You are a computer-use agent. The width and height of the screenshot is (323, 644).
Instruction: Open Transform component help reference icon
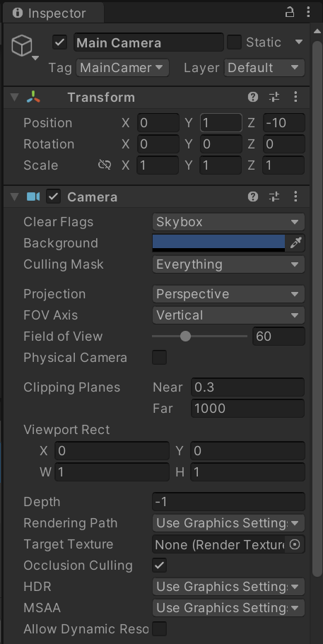(x=253, y=98)
